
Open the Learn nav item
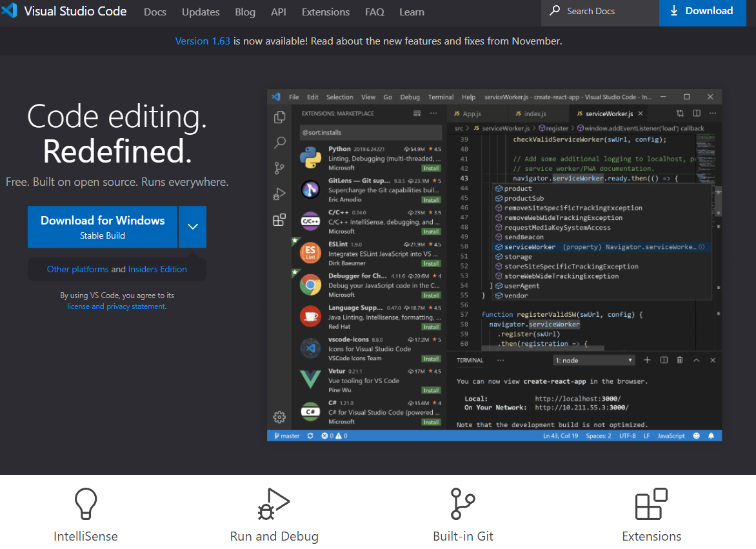pyautogui.click(x=412, y=12)
